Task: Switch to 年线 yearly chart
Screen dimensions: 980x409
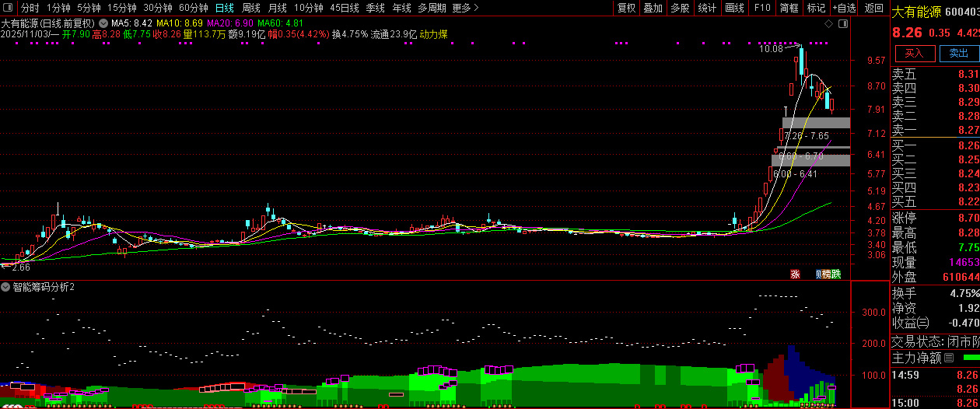Action: (x=401, y=8)
